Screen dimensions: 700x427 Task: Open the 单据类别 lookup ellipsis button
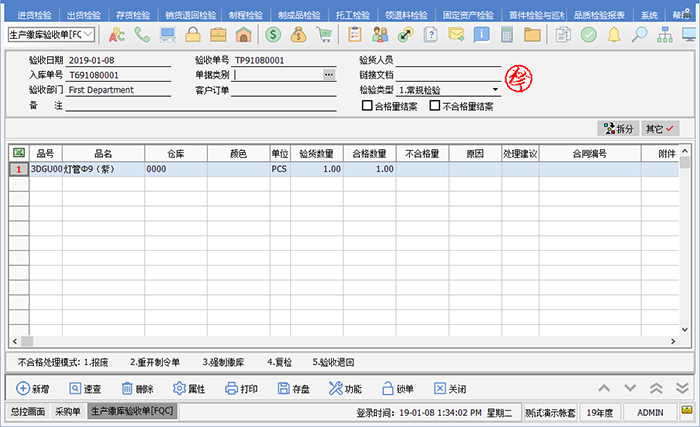pyautogui.click(x=328, y=75)
